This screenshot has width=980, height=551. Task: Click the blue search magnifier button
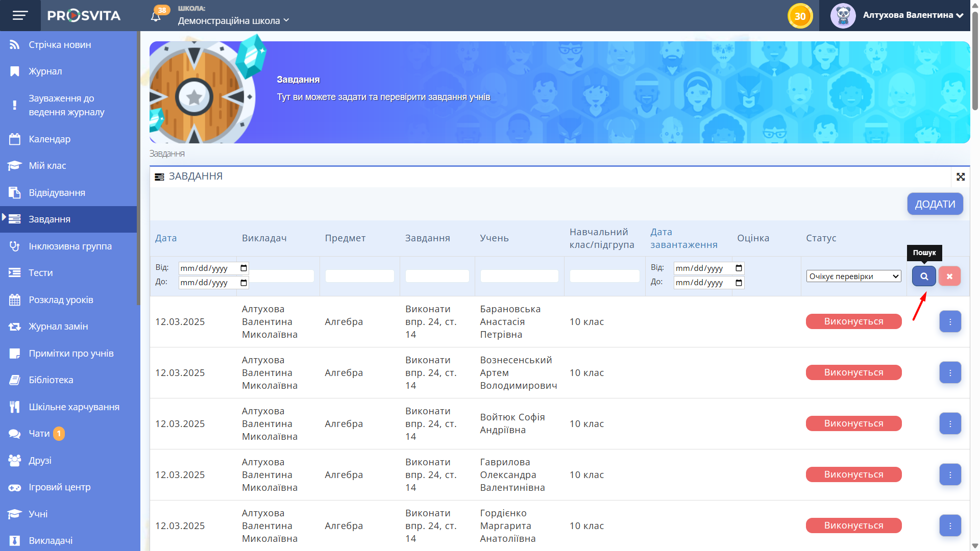point(924,276)
